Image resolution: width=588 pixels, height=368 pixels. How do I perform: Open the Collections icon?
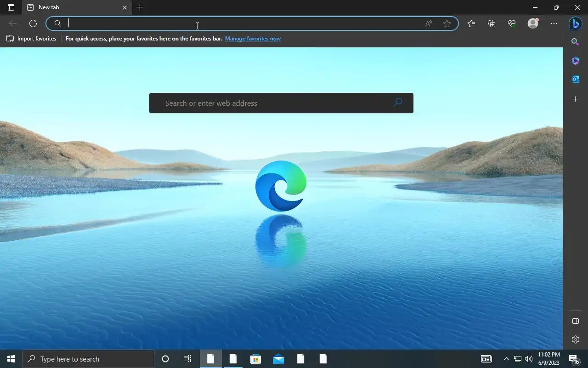tap(492, 23)
